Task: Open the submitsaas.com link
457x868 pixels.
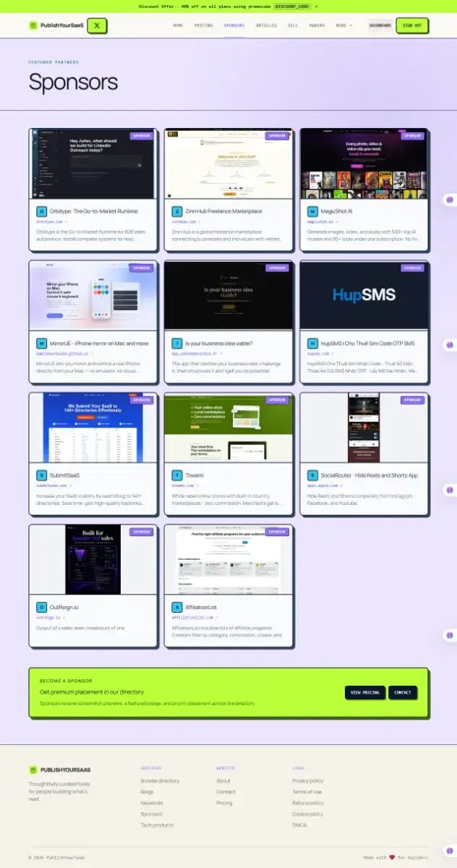Action: [54, 485]
